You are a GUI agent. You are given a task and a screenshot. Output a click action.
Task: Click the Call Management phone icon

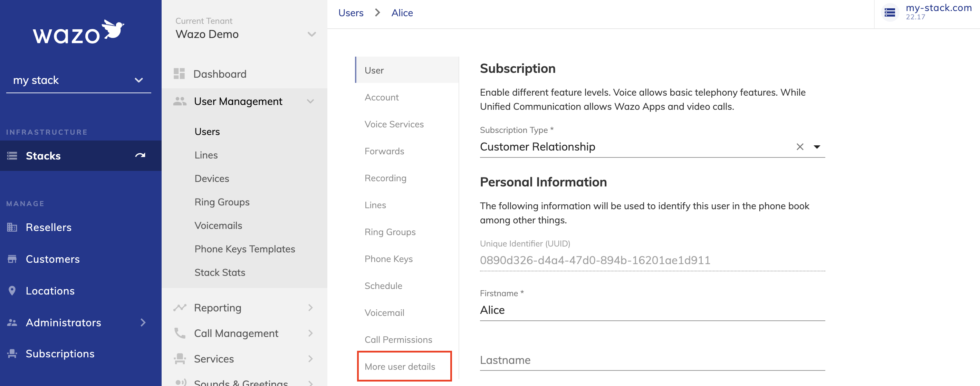180,333
